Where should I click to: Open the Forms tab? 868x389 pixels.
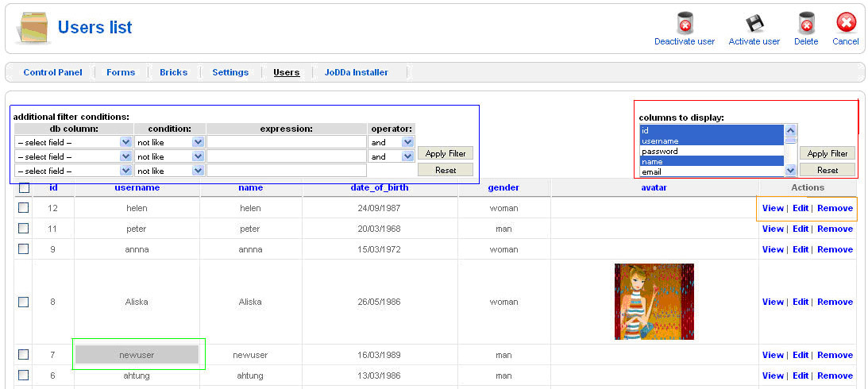[121, 72]
